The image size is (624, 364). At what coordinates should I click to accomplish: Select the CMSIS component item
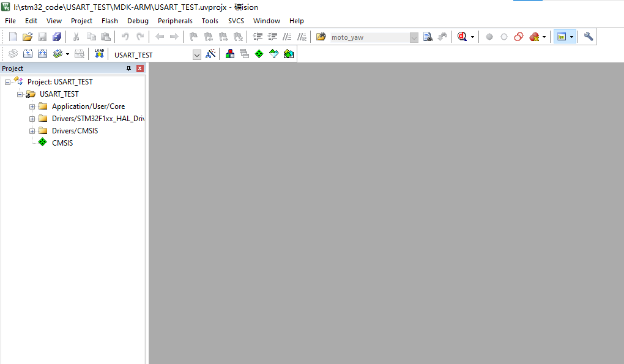62,143
